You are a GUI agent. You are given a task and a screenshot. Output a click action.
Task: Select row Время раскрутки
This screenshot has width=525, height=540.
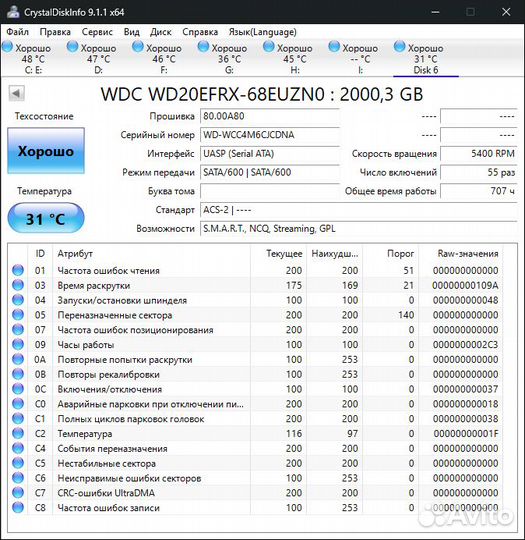pos(255,285)
